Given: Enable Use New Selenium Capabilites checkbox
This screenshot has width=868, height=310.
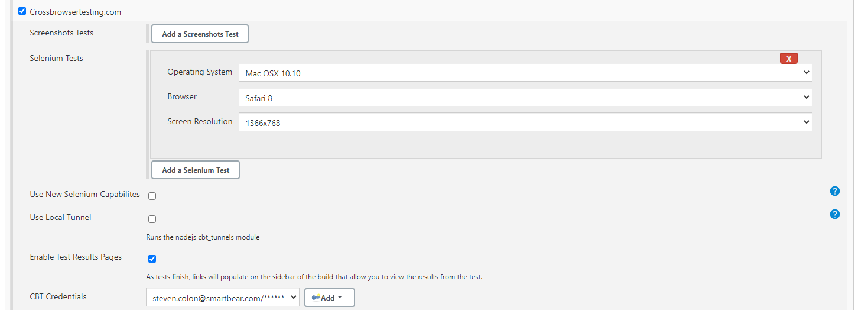Looking at the screenshot, I should click(152, 196).
